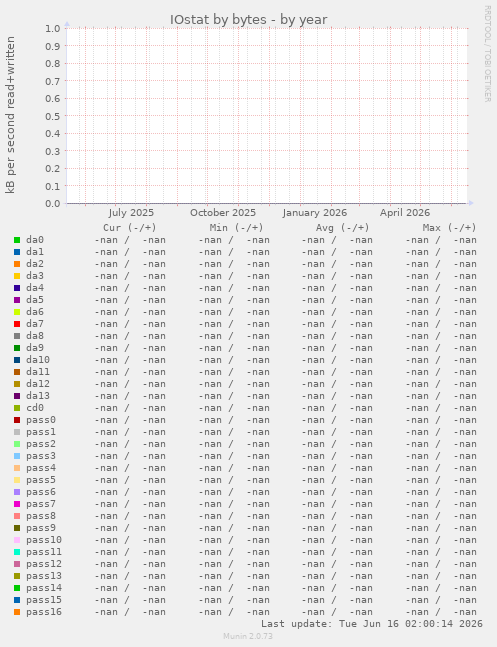Select the pass13 legend label

44,576
